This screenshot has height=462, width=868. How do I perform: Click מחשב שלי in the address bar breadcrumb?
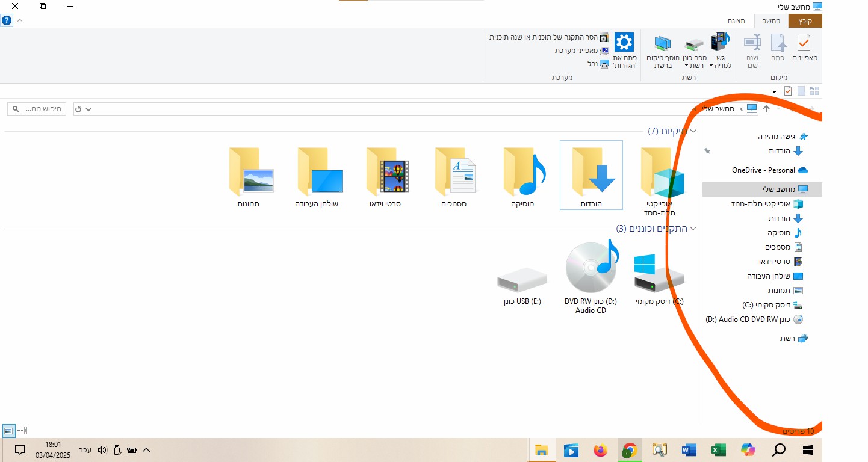(x=719, y=109)
